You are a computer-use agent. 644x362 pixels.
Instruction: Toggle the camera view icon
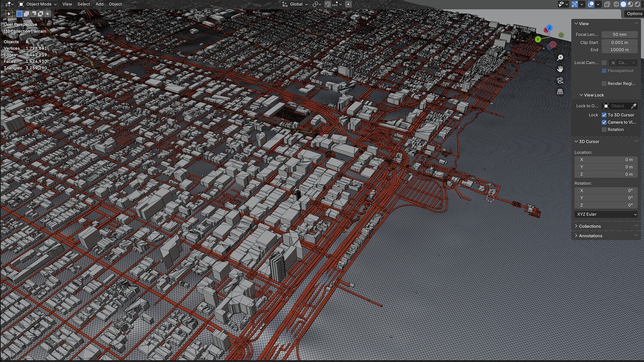coord(560,80)
